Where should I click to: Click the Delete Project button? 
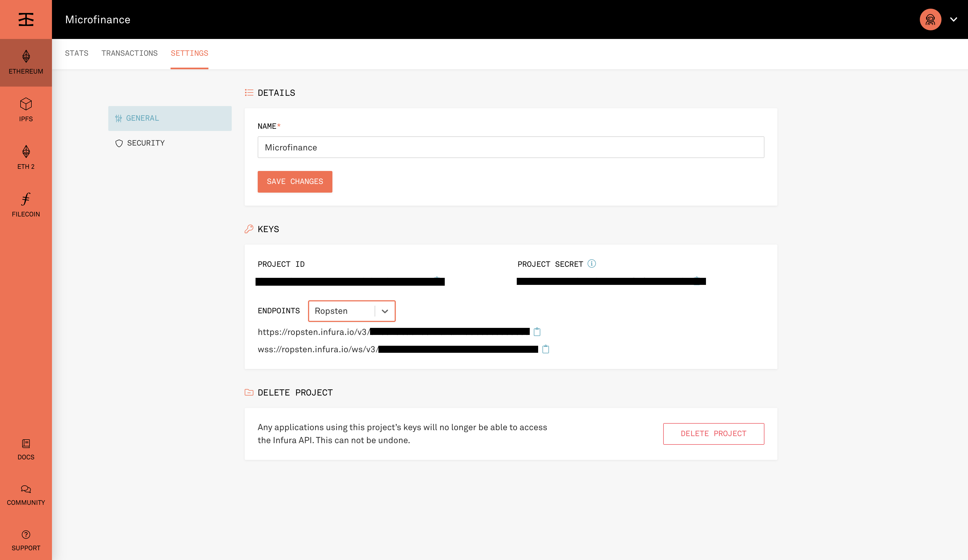click(x=714, y=434)
